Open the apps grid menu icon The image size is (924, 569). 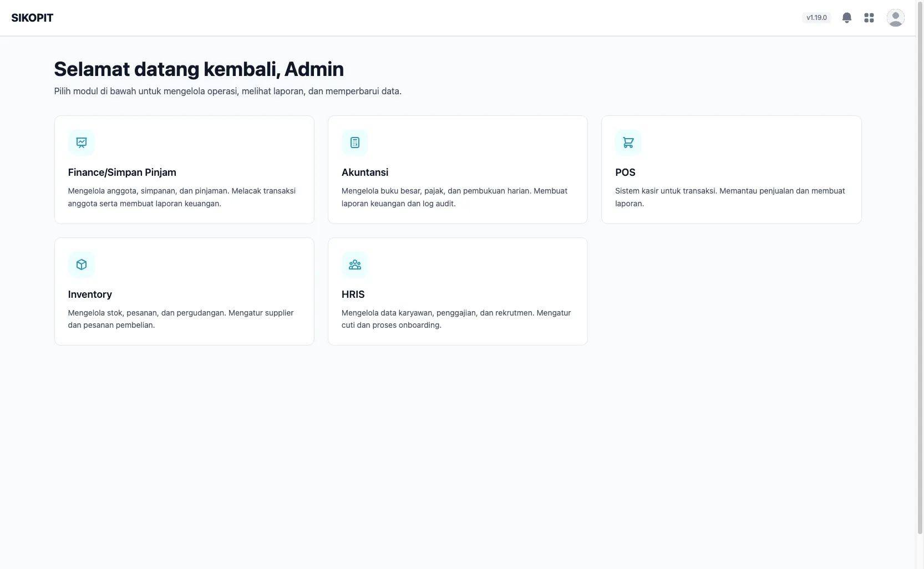pyautogui.click(x=869, y=18)
